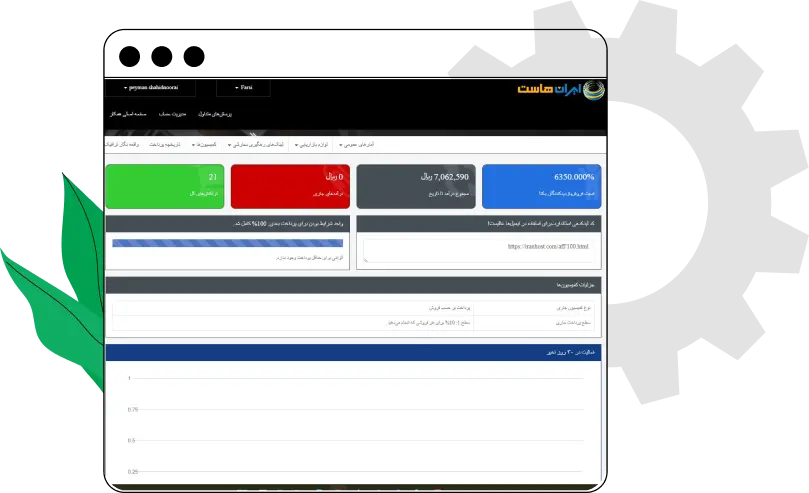Click the commission details panel header
Screen dimensions: 809x493
point(353,286)
